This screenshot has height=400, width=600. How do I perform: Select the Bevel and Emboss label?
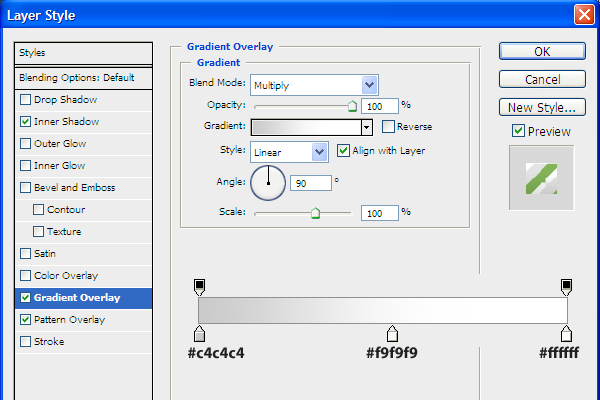click(x=75, y=188)
